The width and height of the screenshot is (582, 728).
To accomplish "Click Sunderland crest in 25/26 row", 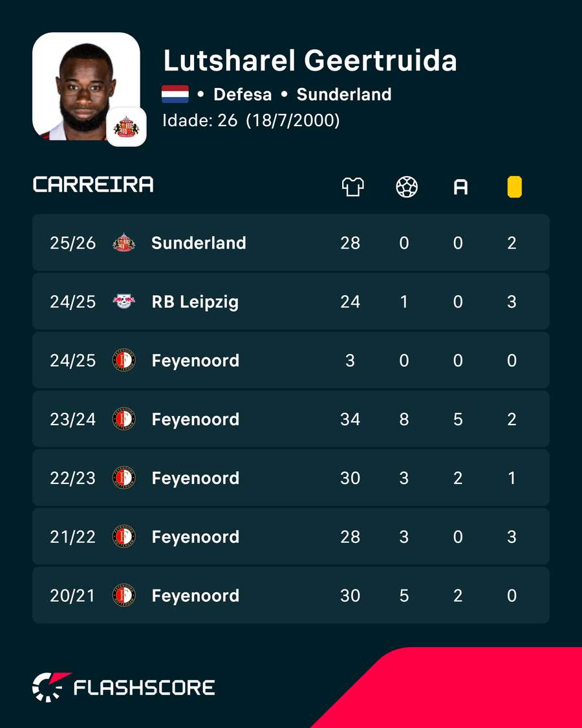I will (124, 243).
